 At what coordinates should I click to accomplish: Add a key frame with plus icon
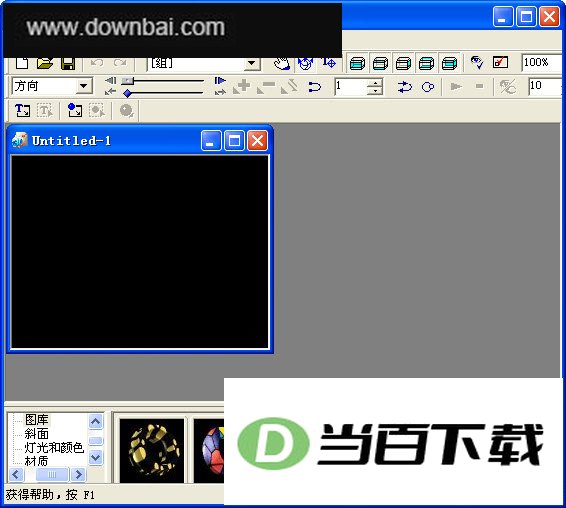point(241,87)
